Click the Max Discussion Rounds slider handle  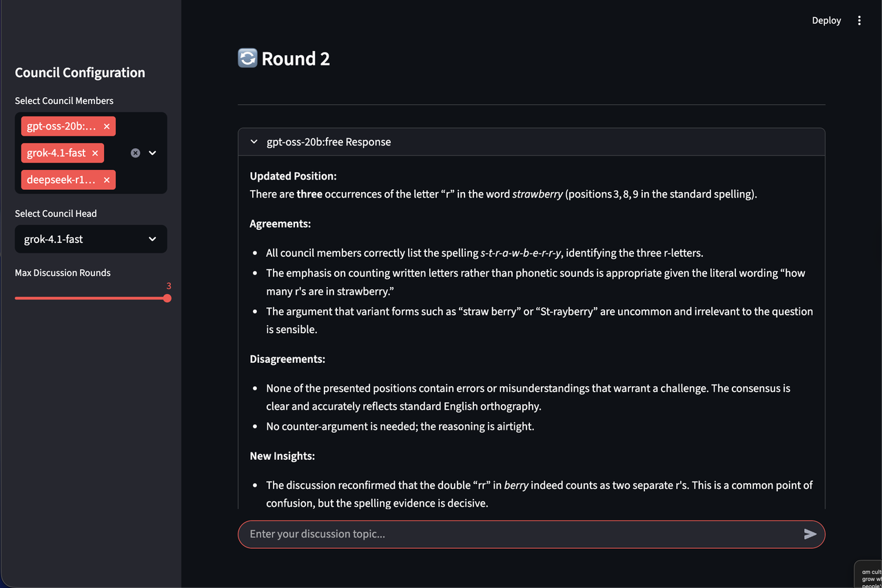pos(167,298)
